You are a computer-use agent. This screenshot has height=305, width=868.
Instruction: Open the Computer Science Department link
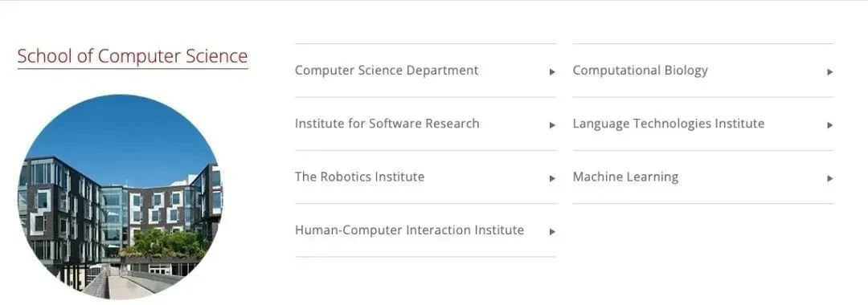pos(387,71)
